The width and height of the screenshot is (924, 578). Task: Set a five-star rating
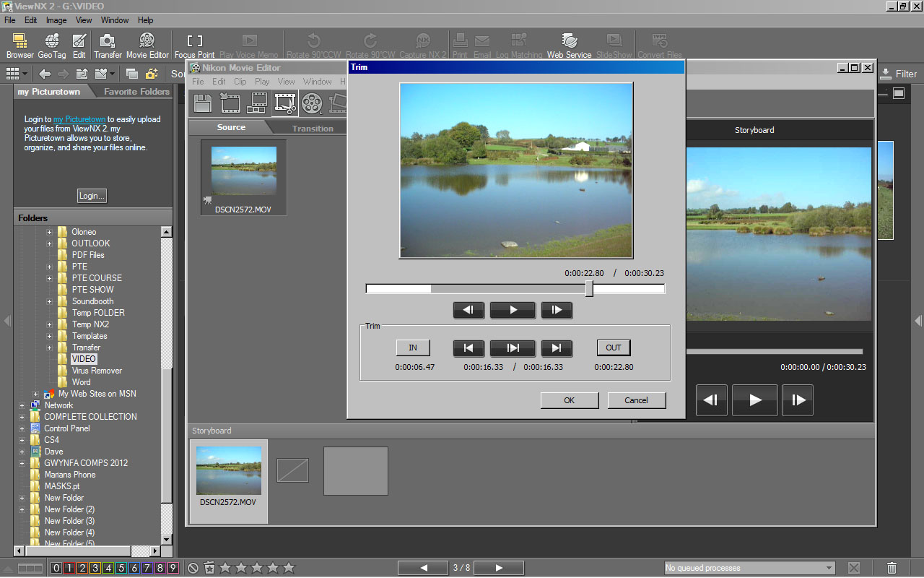click(289, 568)
